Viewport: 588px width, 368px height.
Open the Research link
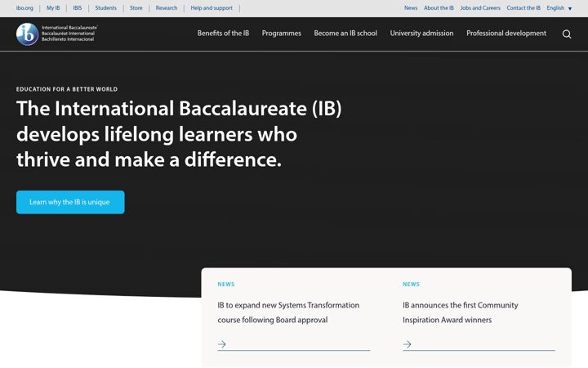[167, 8]
